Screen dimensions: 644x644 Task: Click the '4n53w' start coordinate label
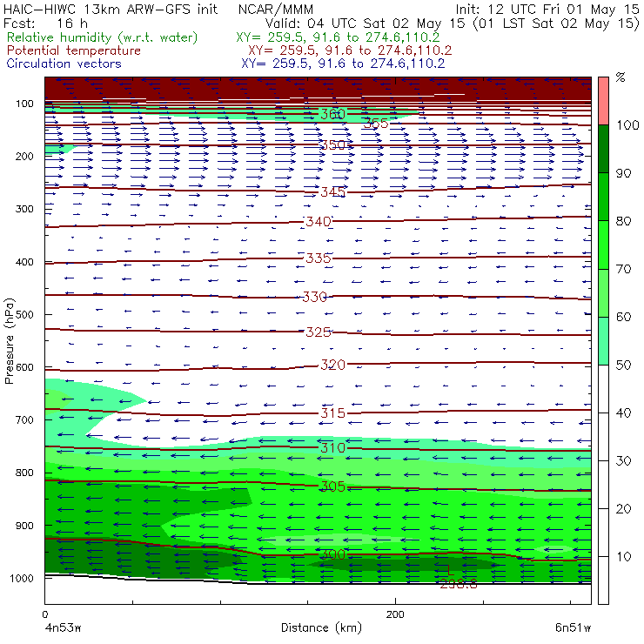pos(63,627)
